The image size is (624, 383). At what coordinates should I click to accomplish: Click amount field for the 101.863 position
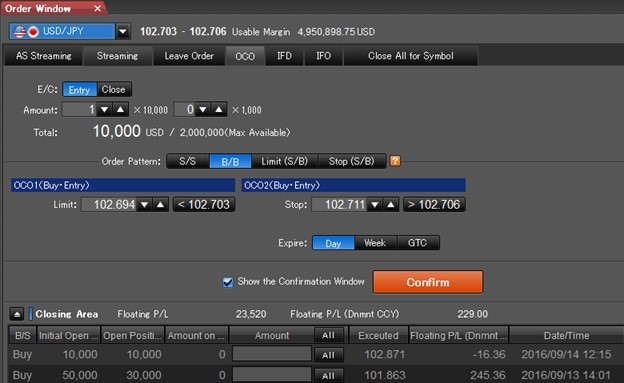pyautogui.click(x=272, y=374)
